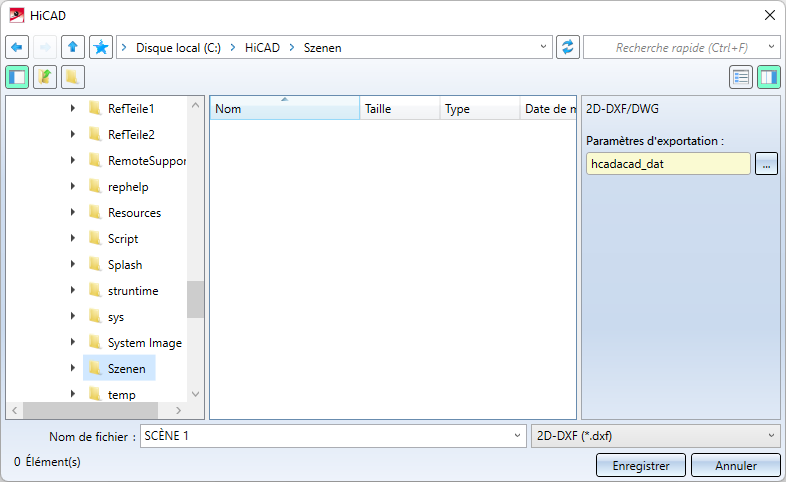Sort files by Nom column
The image size is (786, 482).
284,108
